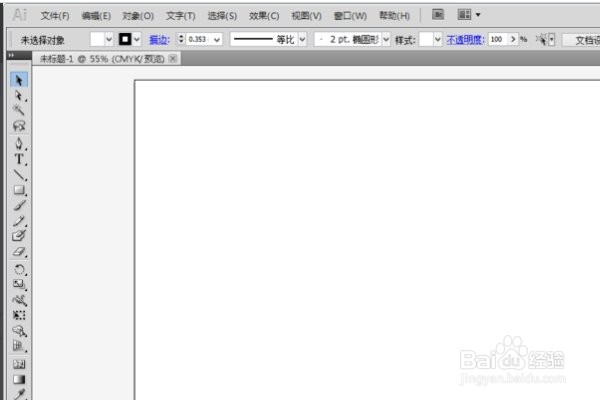Select the Type tool
The height and width of the screenshot is (400, 600).
click(19, 159)
